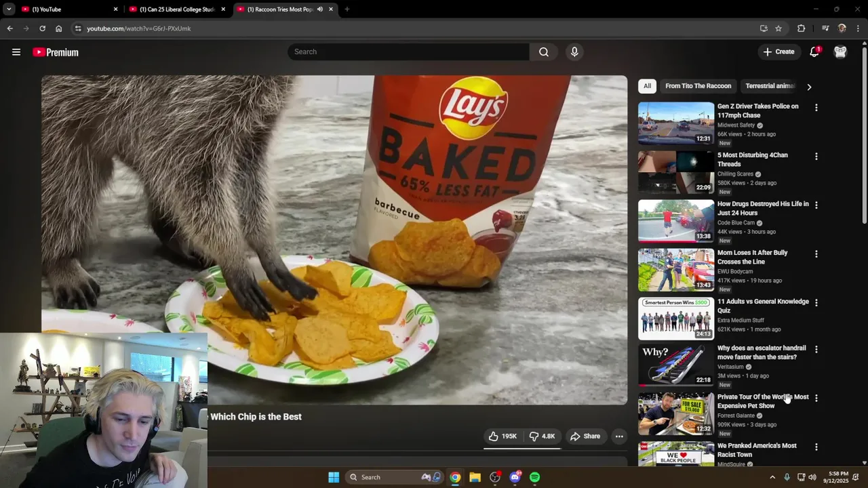Show hidden system tray icons

coord(772,477)
